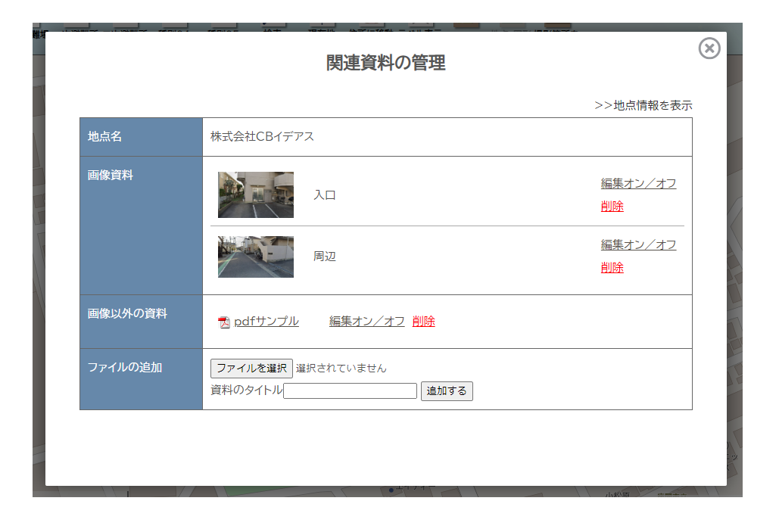This screenshot has width=779, height=532.
Task: View the 周辺 street photo thumbnail
Action: [255, 256]
